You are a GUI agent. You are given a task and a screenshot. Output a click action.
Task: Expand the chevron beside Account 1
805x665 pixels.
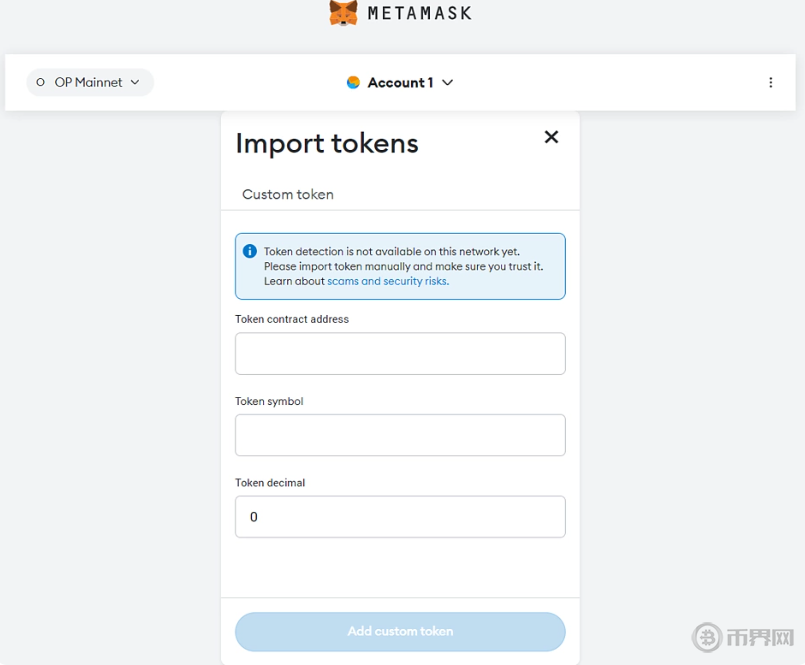tap(447, 82)
